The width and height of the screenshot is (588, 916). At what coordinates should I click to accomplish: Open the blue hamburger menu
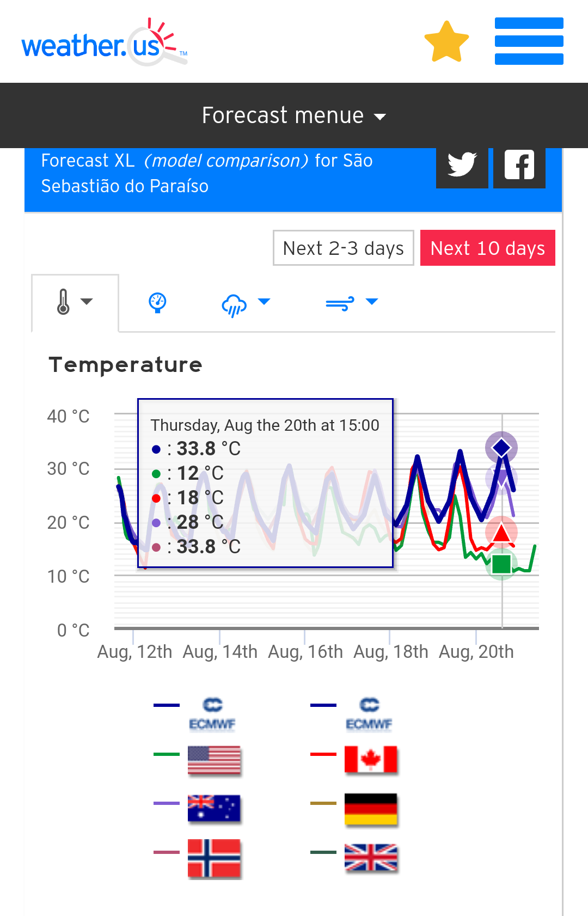pyautogui.click(x=529, y=41)
